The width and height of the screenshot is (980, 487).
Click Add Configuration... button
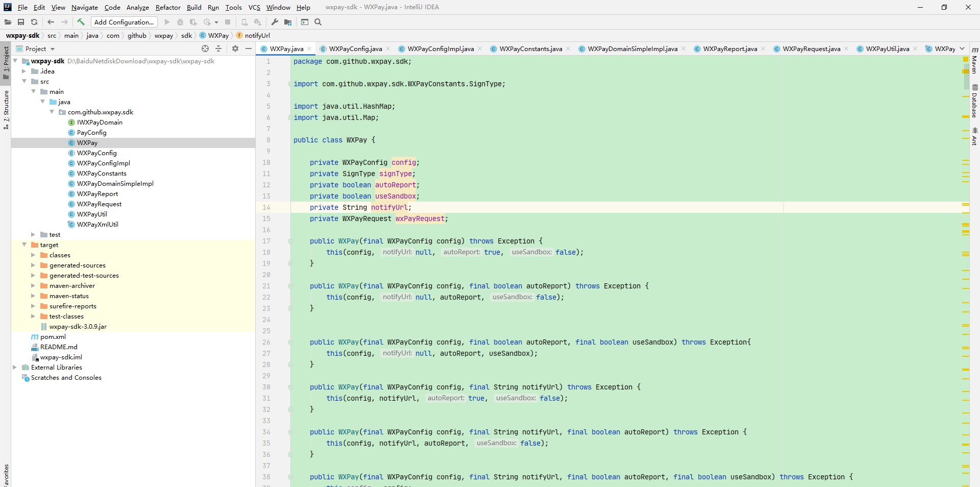click(x=124, y=22)
